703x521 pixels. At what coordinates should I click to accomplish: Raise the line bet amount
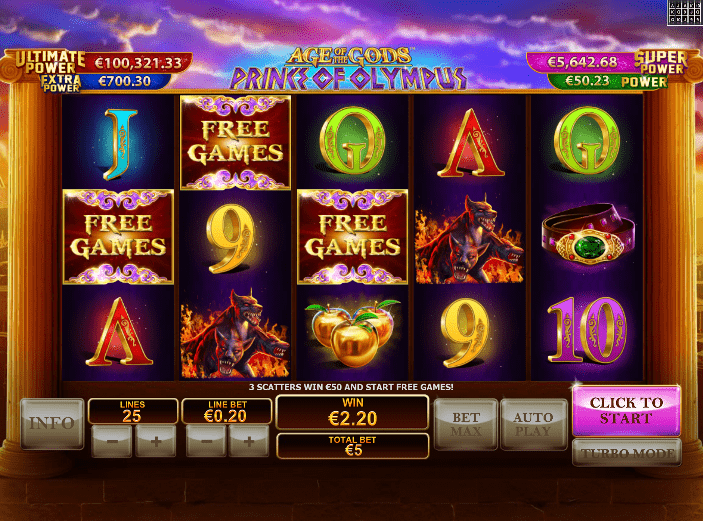(249, 441)
